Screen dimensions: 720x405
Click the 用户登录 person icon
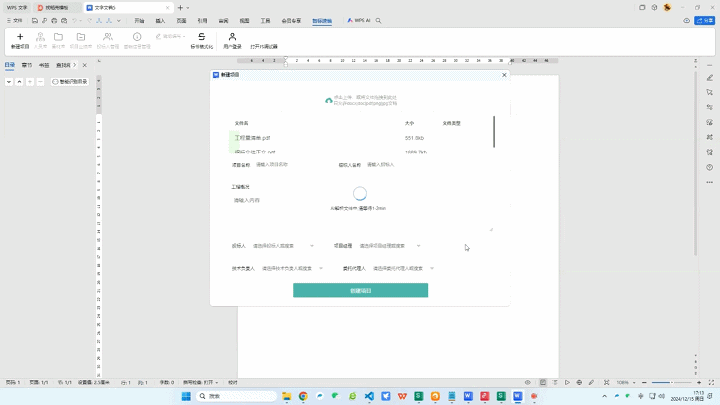coord(232,37)
